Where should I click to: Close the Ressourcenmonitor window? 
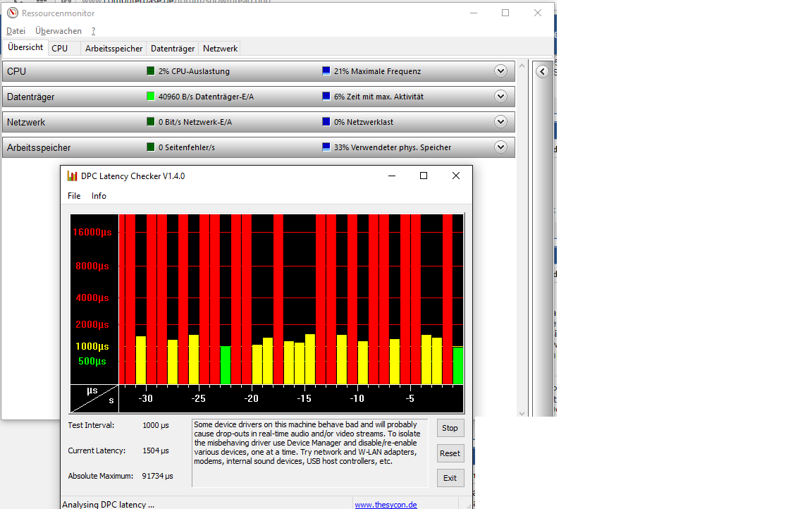click(x=538, y=13)
